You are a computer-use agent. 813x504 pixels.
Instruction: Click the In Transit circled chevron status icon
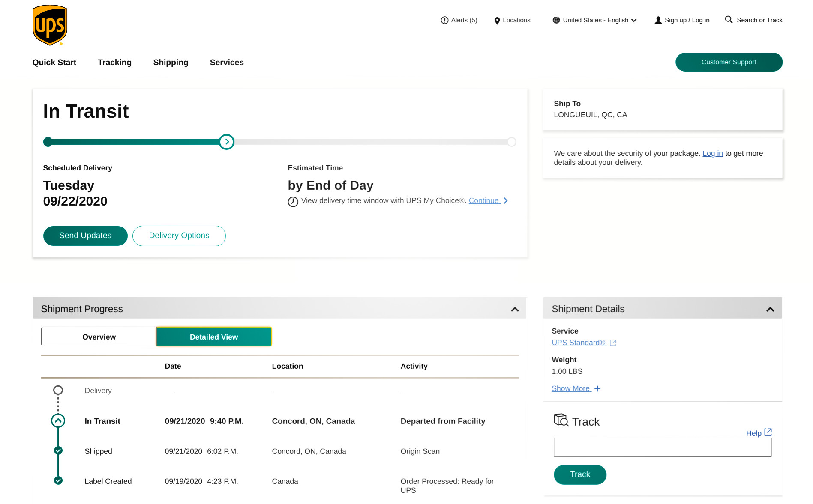pyautogui.click(x=58, y=421)
